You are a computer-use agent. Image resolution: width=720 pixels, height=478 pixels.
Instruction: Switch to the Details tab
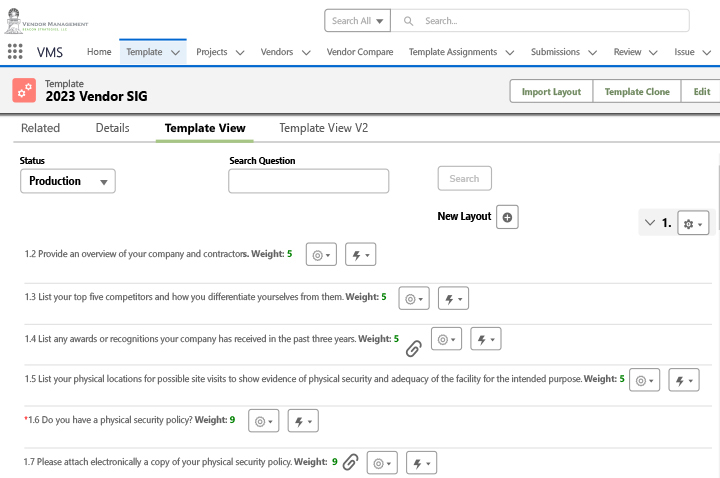click(112, 128)
